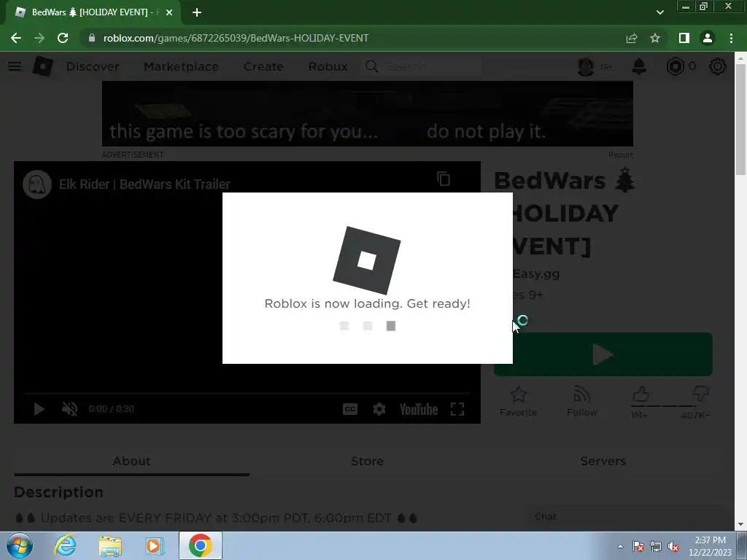Open the Marketplace menu item
Viewport: 747px width, 560px height.
(x=181, y=66)
